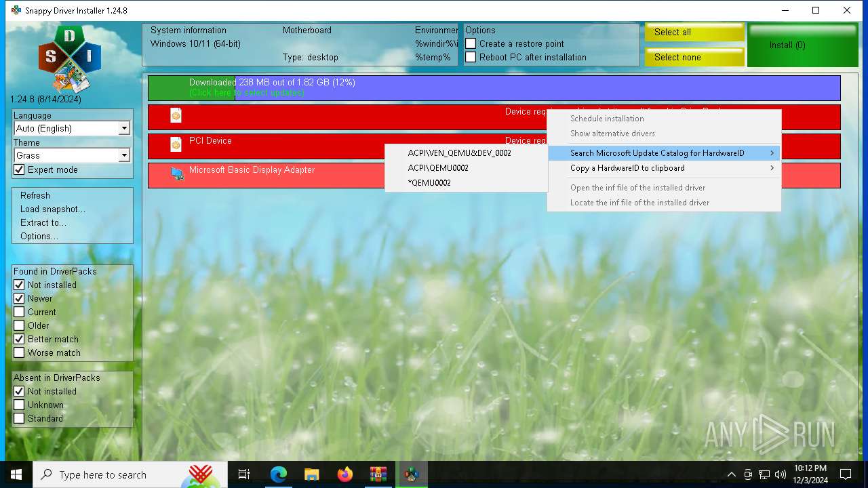Enable the Worse match checkbox
This screenshot has height=488, width=868.
[19, 353]
